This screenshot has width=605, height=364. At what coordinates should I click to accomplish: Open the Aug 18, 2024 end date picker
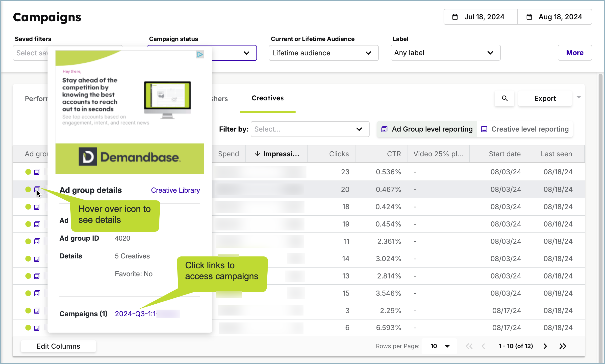pyautogui.click(x=555, y=17)
